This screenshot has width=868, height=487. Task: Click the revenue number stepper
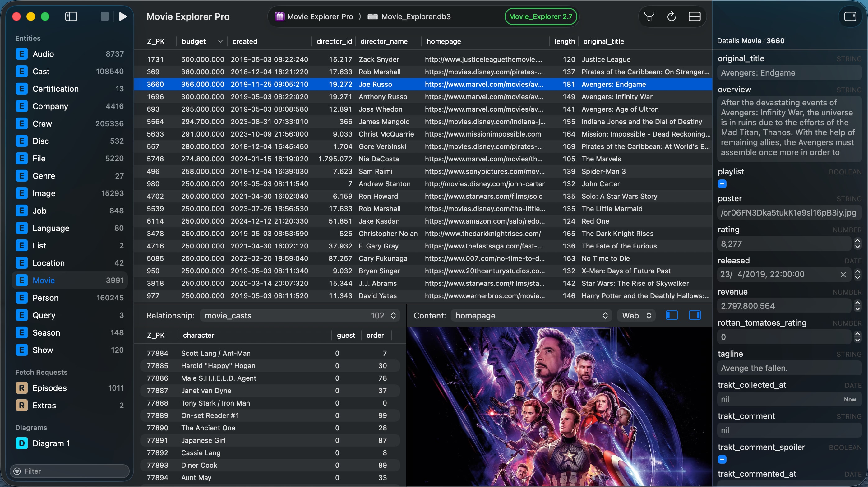[857, 306]
